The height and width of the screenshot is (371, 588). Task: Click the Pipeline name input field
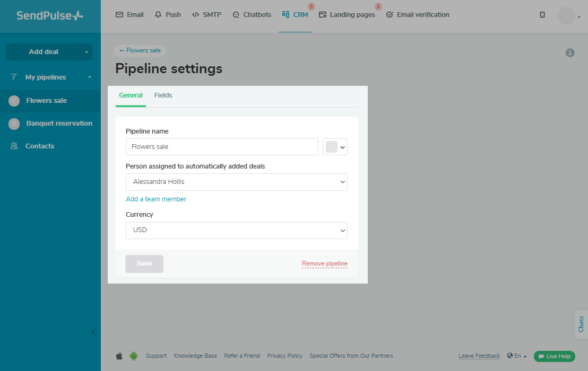pyautogui.click(x=222, y=147)
